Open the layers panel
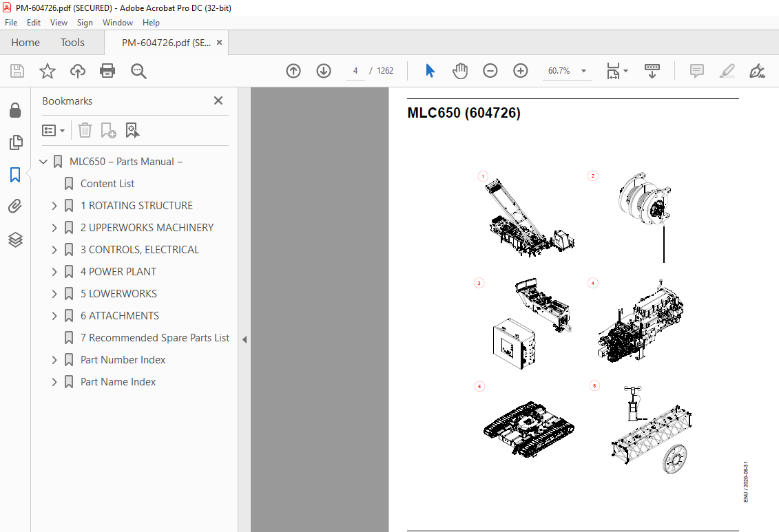Screen dimensions: 779x532 (x=15, y=240)
